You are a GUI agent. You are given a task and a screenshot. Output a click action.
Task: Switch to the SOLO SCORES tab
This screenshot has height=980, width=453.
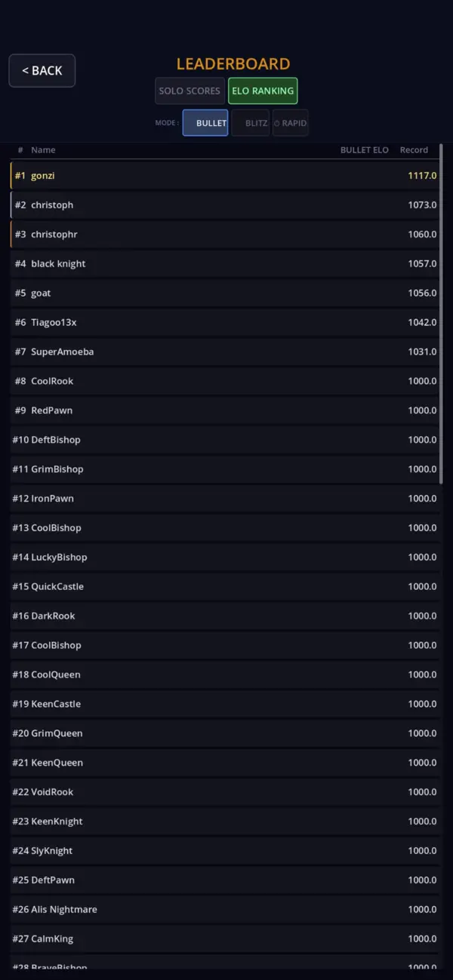tap(190, 91)
